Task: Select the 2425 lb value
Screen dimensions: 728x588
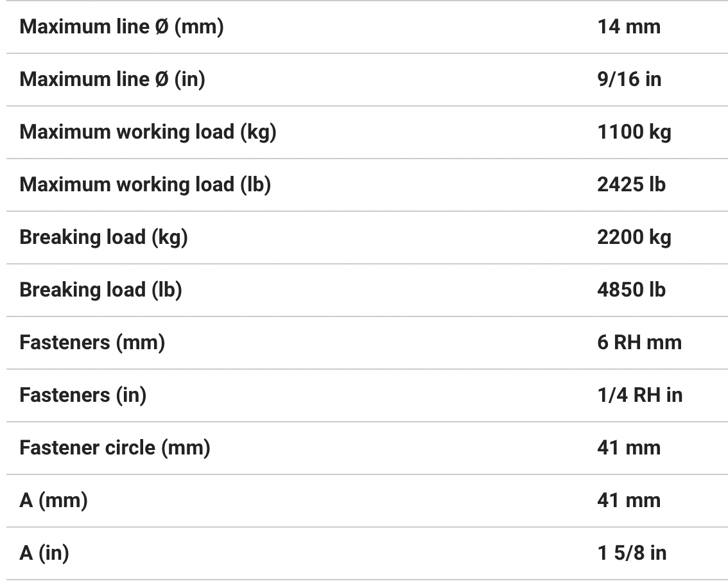Action: tap(631, 185)
